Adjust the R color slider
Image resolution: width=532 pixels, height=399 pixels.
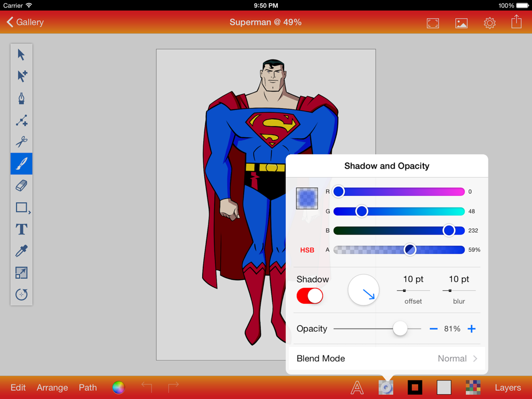pos(399,192)
